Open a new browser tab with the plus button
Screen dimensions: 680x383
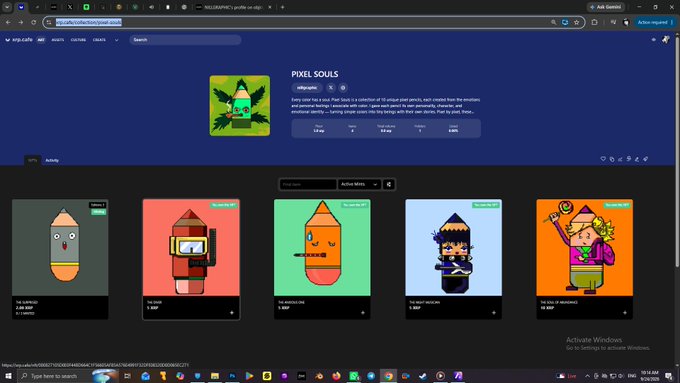[282, 7]
